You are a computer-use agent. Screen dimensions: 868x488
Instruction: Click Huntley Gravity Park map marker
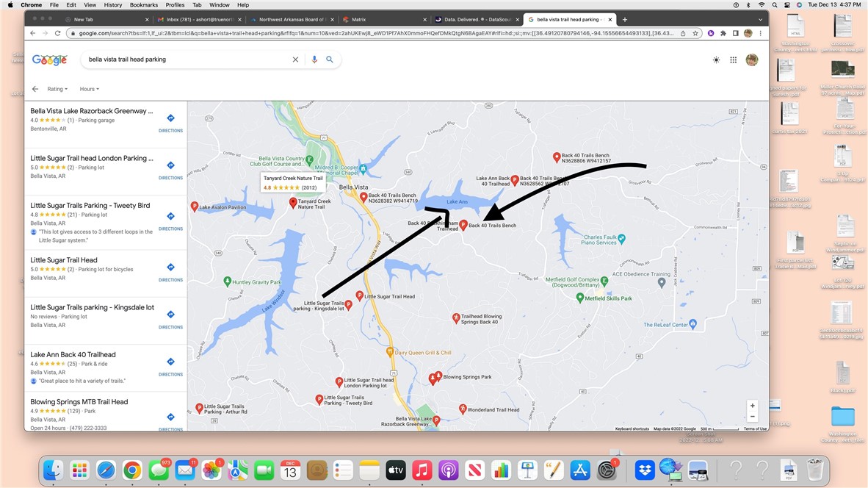[227, 281]
